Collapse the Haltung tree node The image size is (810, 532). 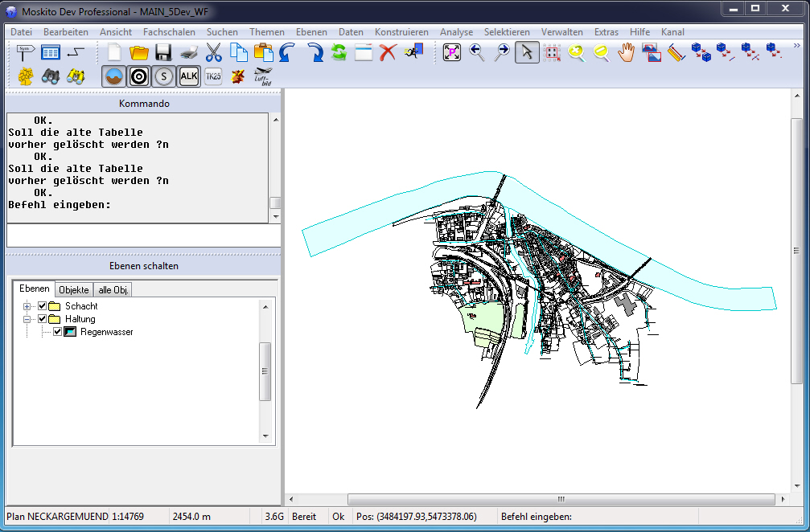[x=27, y=319]
